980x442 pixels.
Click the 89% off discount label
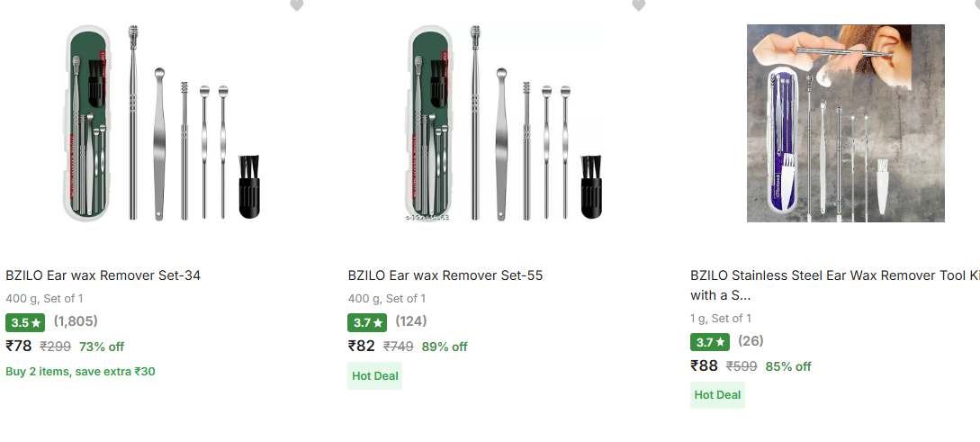point(445,347)
